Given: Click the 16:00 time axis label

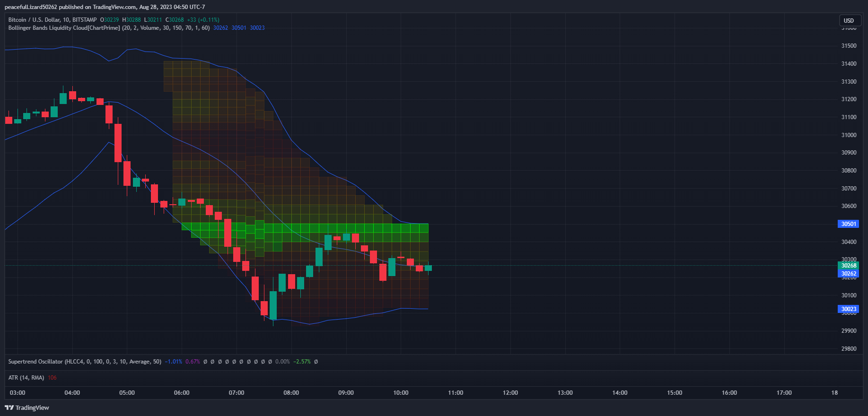Looking at the screenshot, I should [x=729, y=393].
